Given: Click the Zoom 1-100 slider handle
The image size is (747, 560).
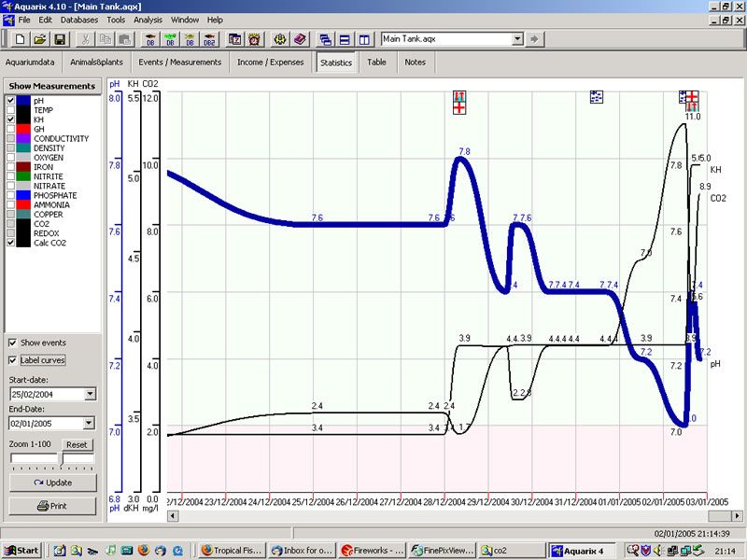Looking at the screenshot, I should point(61,459).
